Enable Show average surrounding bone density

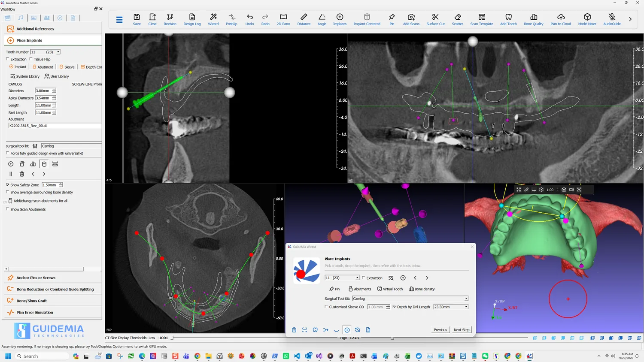coord(7,192)
